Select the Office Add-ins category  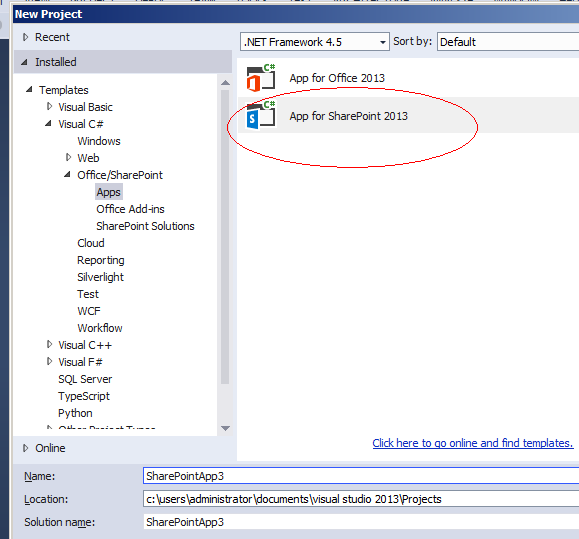[130, 209]
